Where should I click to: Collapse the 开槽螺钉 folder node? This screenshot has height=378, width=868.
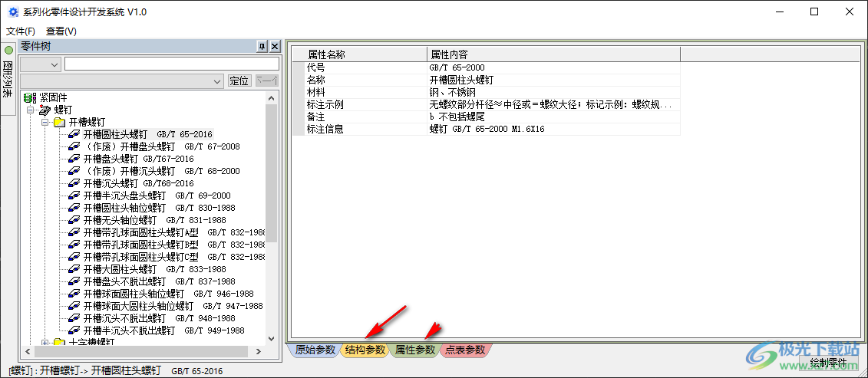coord(45,122)
